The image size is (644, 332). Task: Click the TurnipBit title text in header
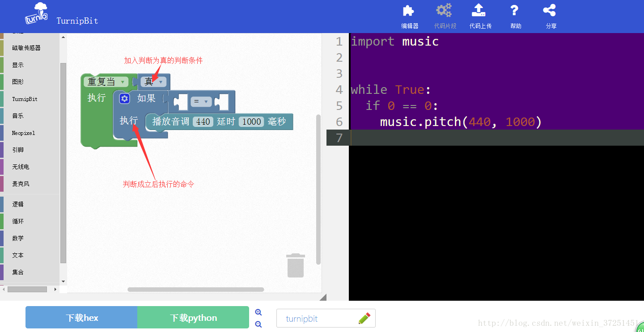pyautogui.click(x=77, y=21)
